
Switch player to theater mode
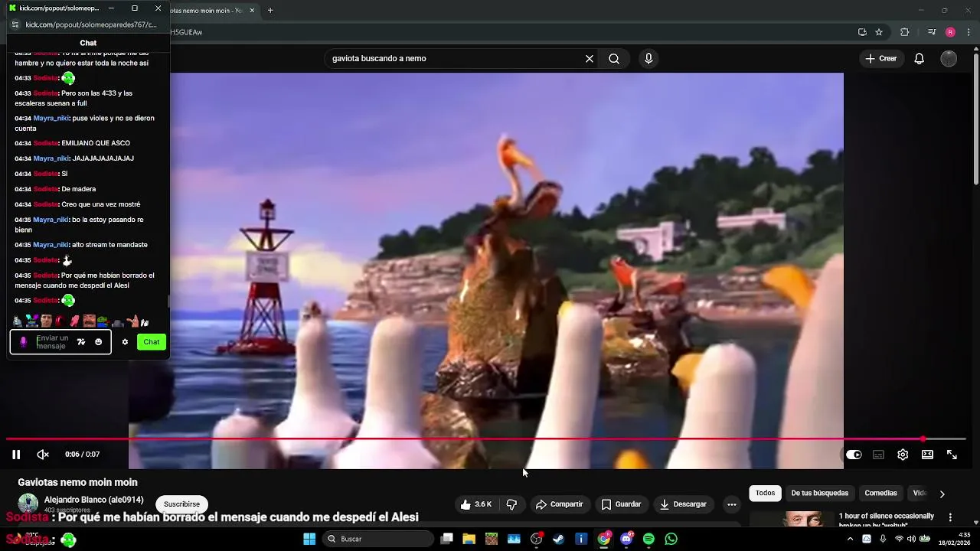(927, 455)
